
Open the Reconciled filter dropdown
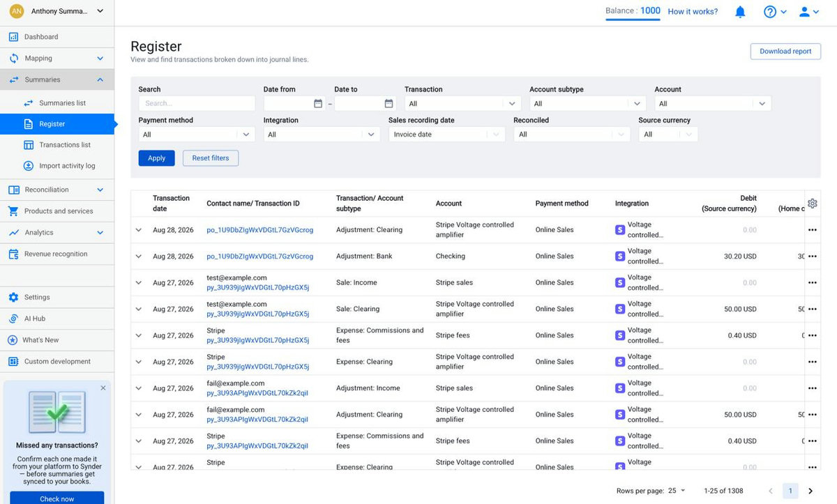(572, 135)
